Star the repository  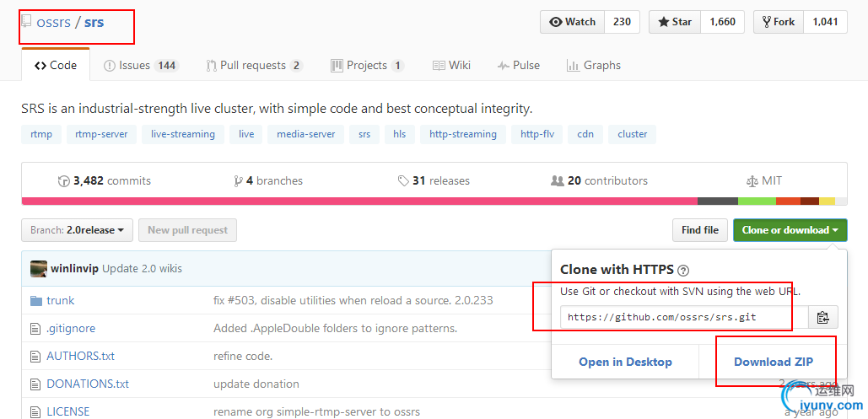click(675, 22)
